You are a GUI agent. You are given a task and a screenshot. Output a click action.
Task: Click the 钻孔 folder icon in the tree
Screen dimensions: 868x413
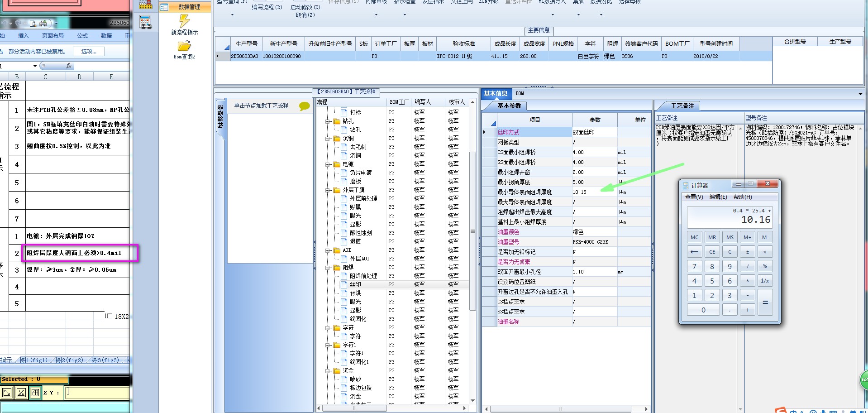337,121
